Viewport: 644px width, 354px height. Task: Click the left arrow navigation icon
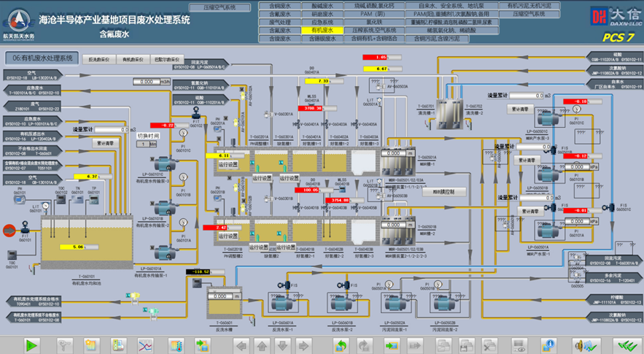pyautogui.click(x=241, y=345)
